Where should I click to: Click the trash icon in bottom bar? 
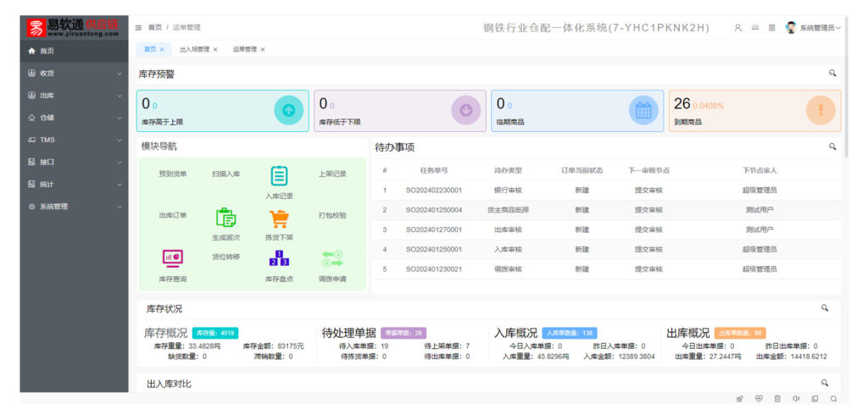777,399
